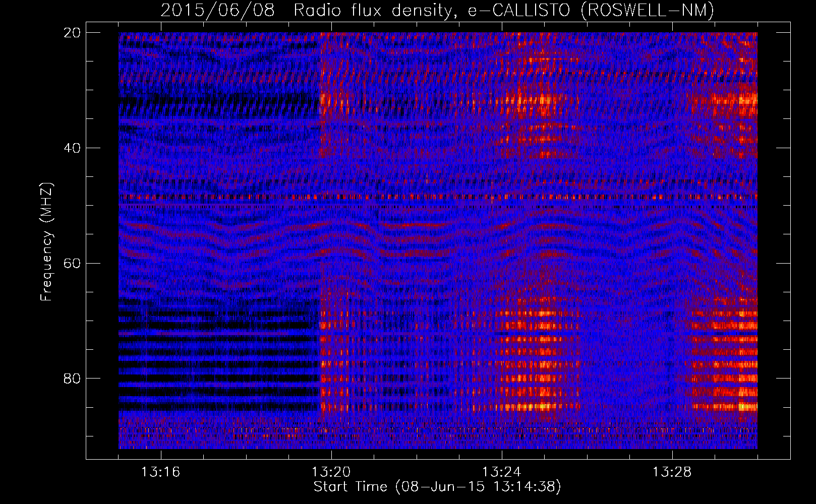Click the '20' frequency tick label
The width and height of the screenshot is (816, 504).
tap(72, 33)
